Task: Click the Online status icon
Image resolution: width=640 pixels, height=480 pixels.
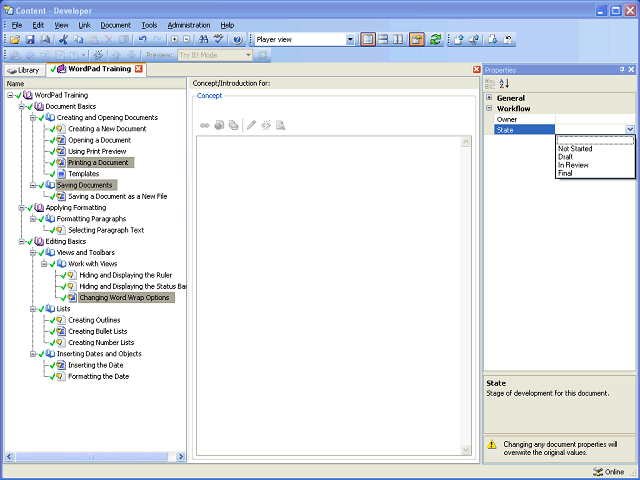Action: pos(598,472)
